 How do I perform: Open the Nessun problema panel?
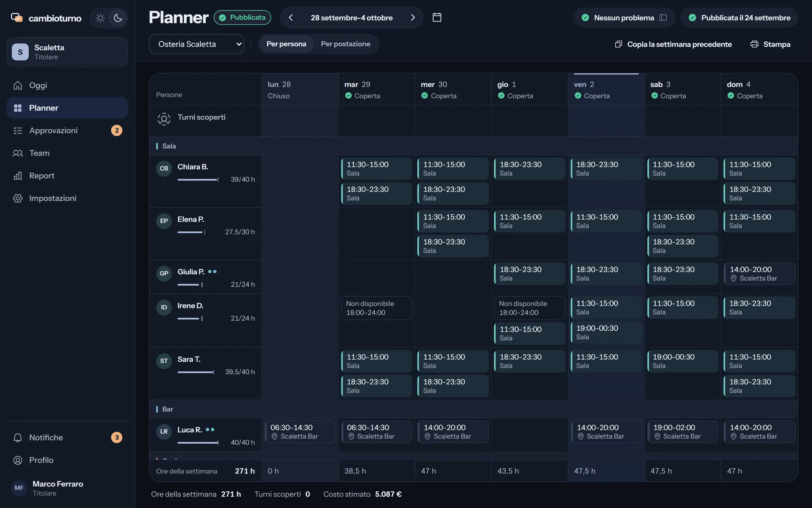(x=624, y=18)
